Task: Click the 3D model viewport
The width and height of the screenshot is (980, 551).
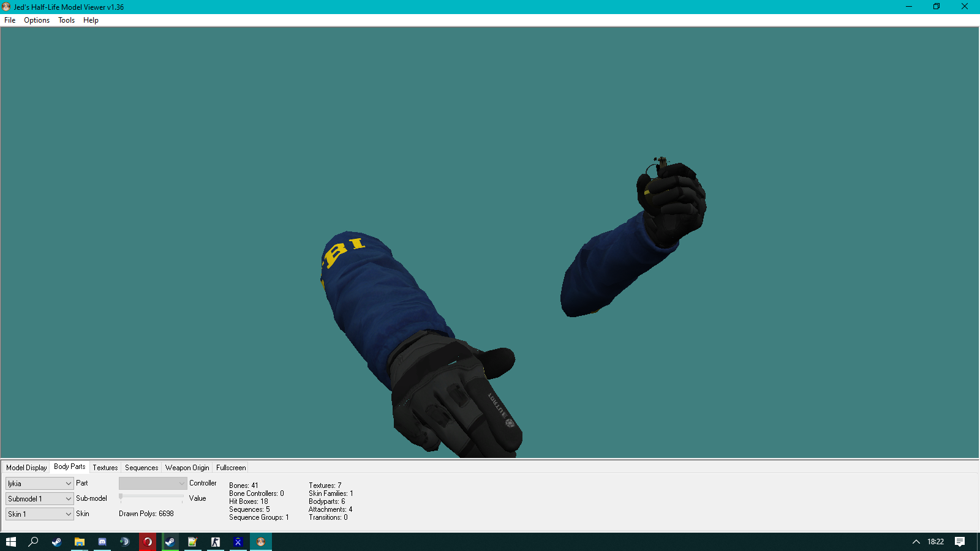Action: pyautogui.click(x=490, y=242)
